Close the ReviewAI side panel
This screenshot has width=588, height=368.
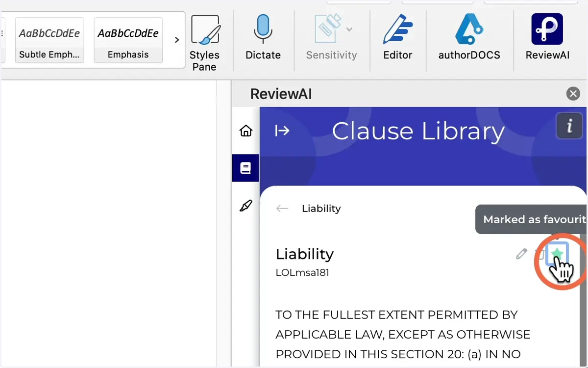[x=573, y=94]
